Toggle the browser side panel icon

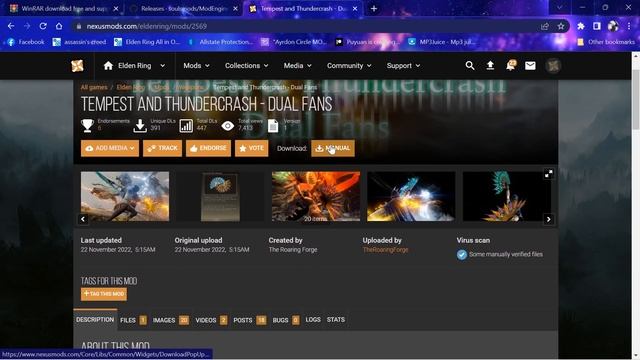(x=597, y=26)
